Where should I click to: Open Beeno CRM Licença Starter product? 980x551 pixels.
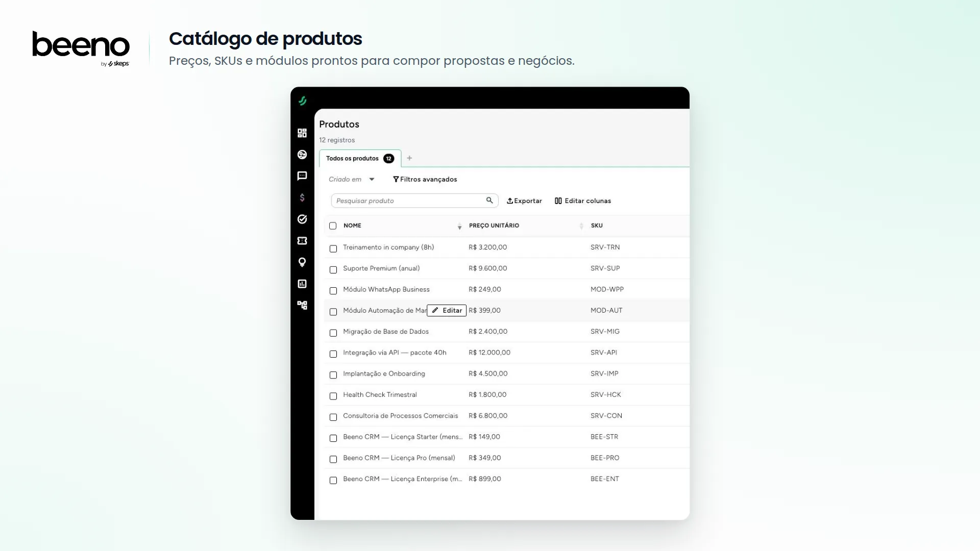[402, 437]
